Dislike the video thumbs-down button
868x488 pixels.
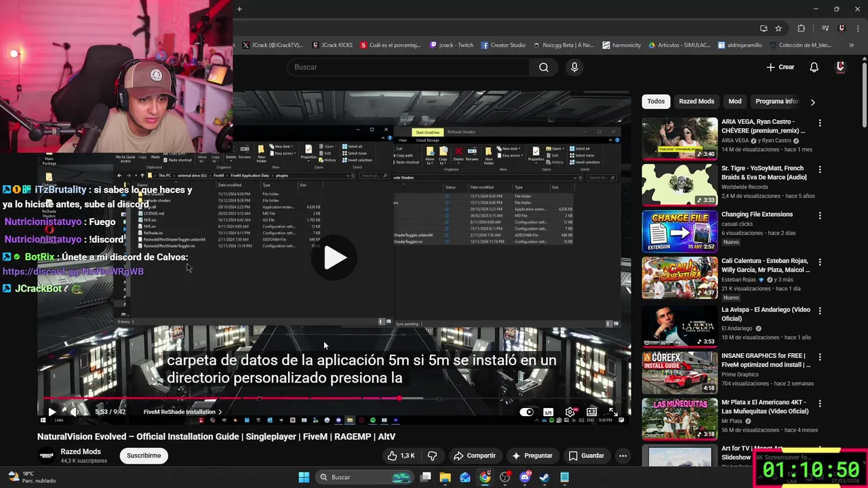coord(432,455)
